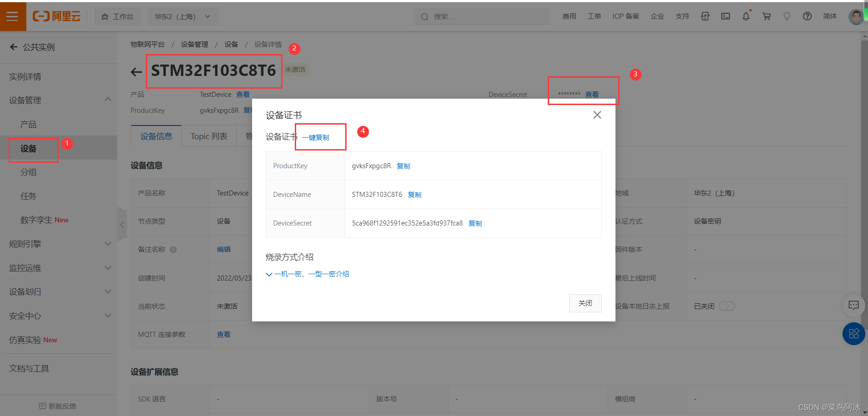Open the 工作台 workbench
This screenshot has height=416, width=868.
click(x=117, y=16)
